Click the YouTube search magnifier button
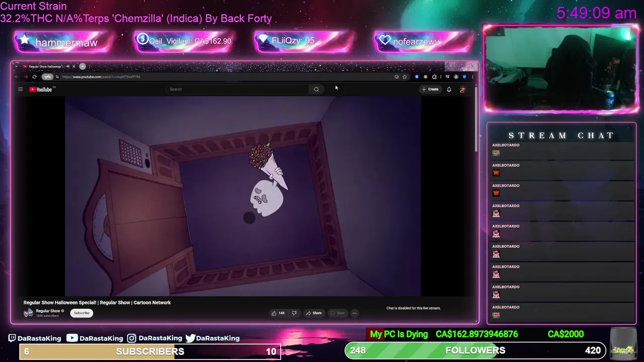 (316, 89)
